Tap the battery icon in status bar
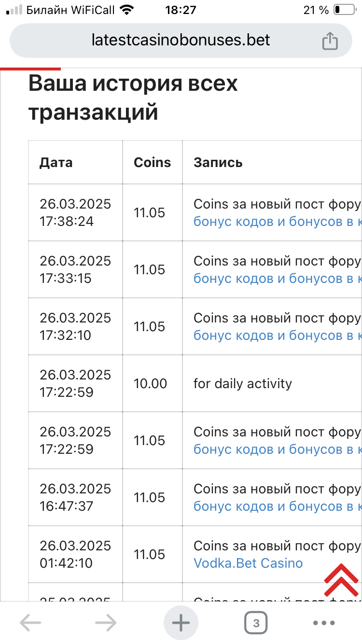The width and height of the screenshot is (362, 644). pos(343,10)
